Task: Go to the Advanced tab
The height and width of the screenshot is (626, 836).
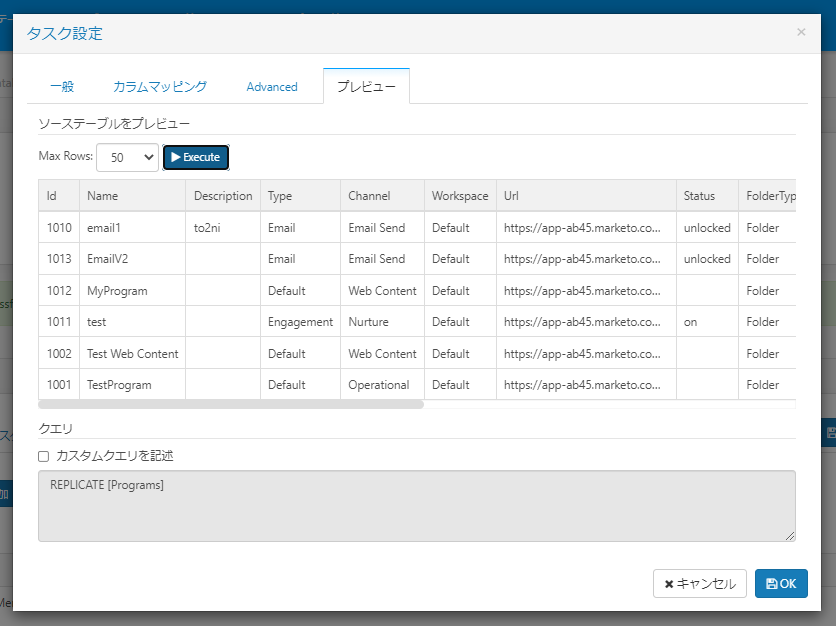Action: point(272,86)
